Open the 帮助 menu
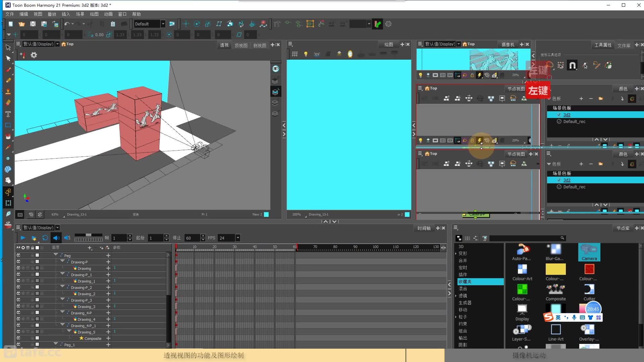 tap(136, 14)
